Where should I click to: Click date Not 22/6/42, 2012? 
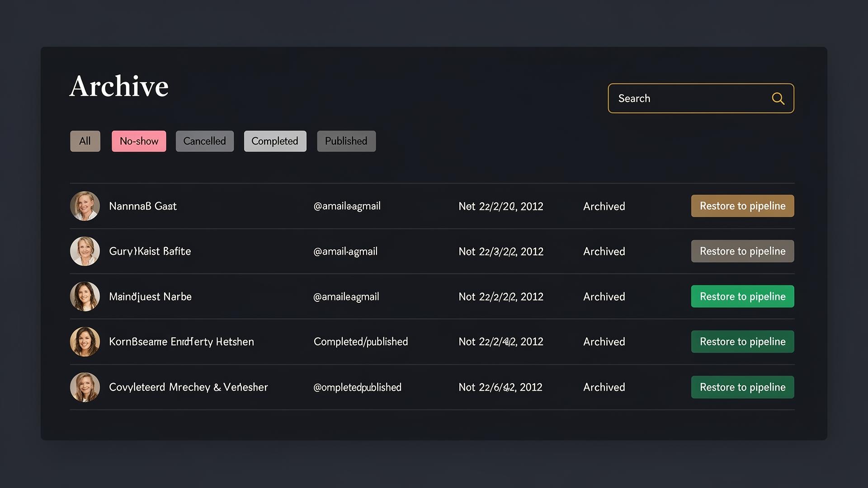click(x=500, y=387)
